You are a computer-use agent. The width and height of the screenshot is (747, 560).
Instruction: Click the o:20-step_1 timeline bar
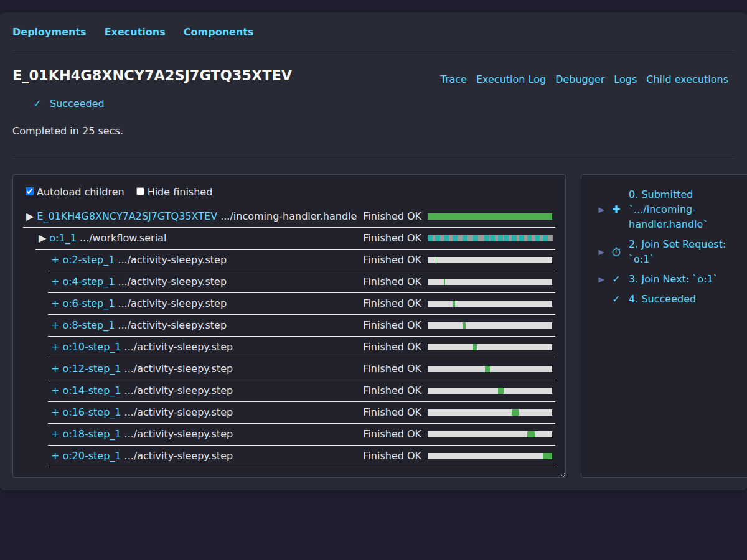(490, 456)
